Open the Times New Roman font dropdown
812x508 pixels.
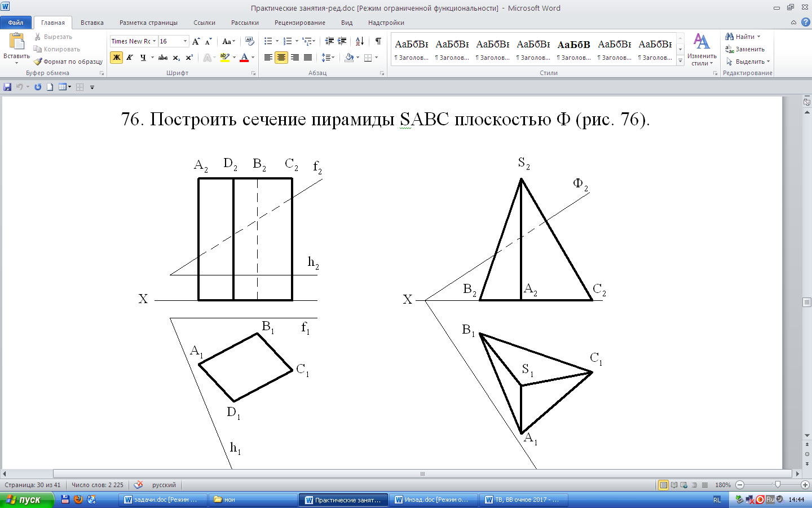(x=154, y=41)
